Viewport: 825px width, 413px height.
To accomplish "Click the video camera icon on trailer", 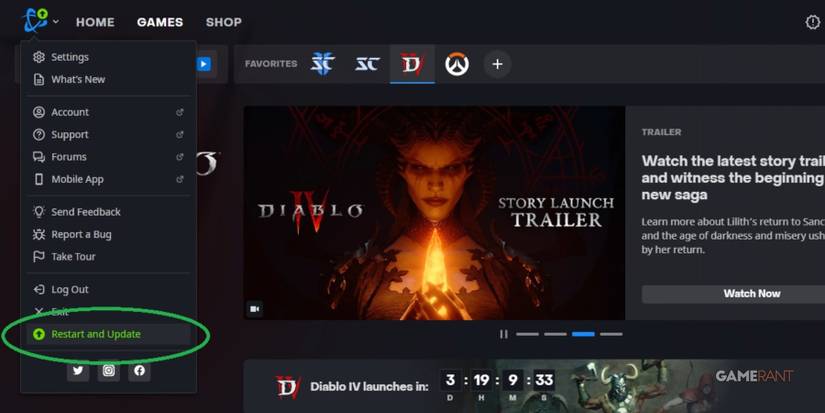I will click(x=255, y=309).
